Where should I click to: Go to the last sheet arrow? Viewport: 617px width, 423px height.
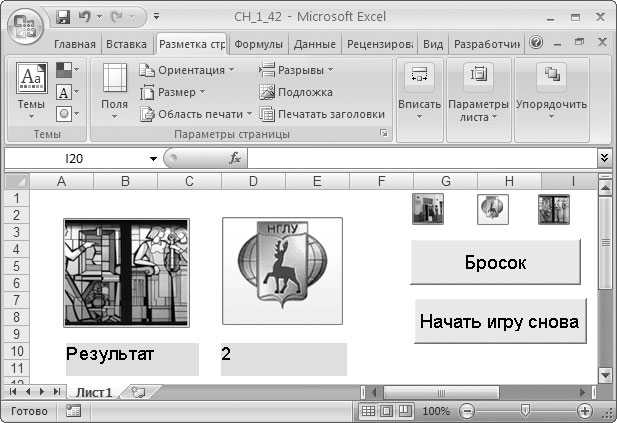(x=56, y=392)
